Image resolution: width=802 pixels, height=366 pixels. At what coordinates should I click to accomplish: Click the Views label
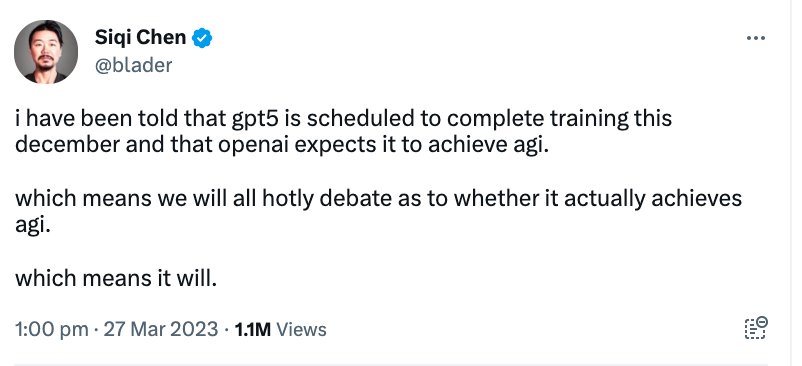pyautogui.click(x=301, y=330)
